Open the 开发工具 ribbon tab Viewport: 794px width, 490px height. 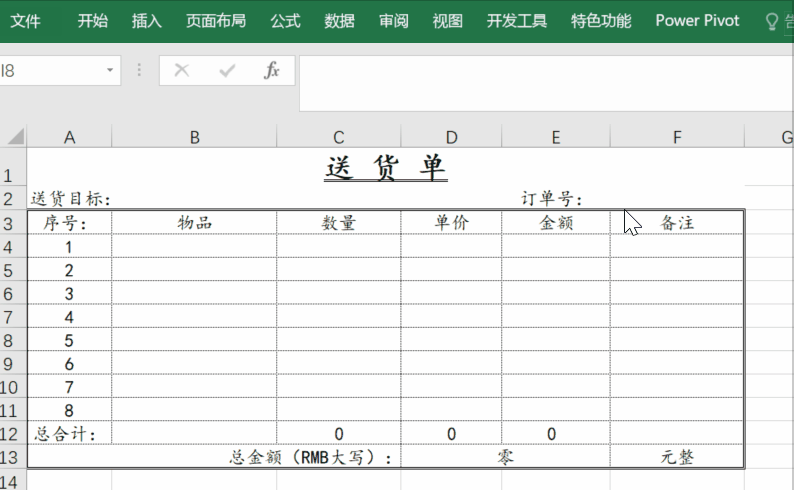click(x=517, y=21)
